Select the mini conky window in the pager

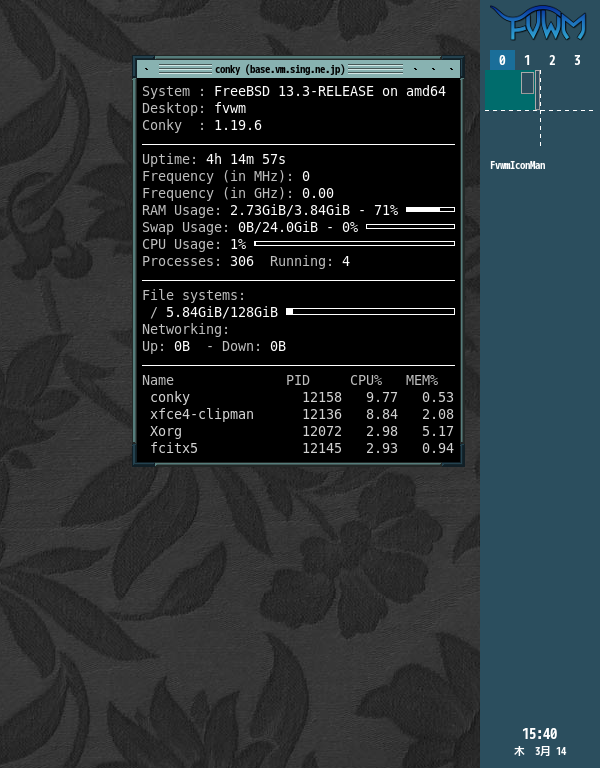(527, 83)
